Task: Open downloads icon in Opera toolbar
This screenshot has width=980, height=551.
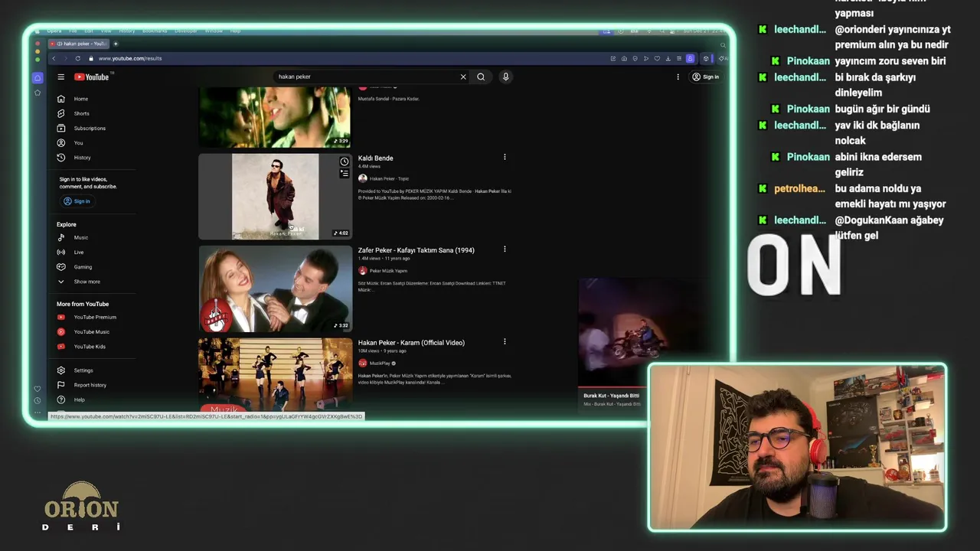Action: tap(668, 58)
